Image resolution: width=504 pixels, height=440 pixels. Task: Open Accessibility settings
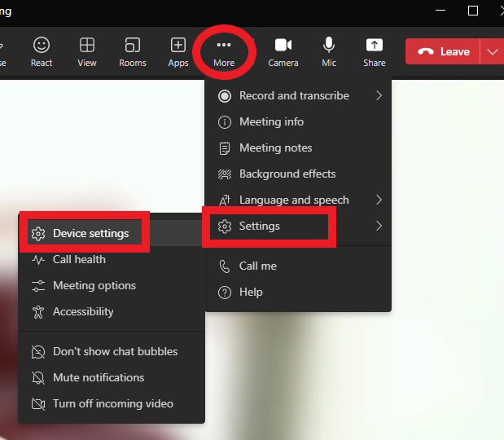click(112, 311)
